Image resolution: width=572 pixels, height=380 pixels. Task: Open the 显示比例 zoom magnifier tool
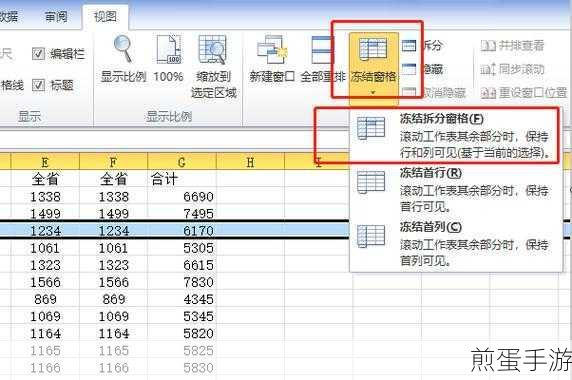click(123, 59)
